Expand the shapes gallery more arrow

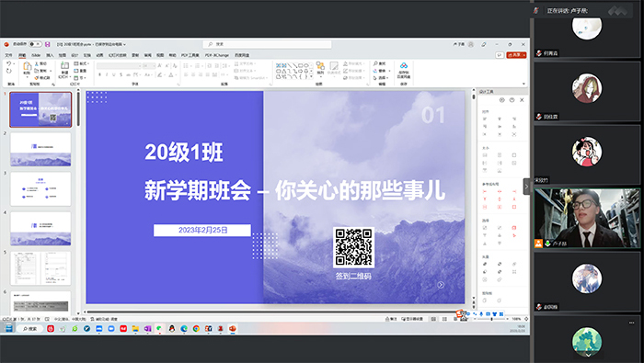click(x=311, y=76)
